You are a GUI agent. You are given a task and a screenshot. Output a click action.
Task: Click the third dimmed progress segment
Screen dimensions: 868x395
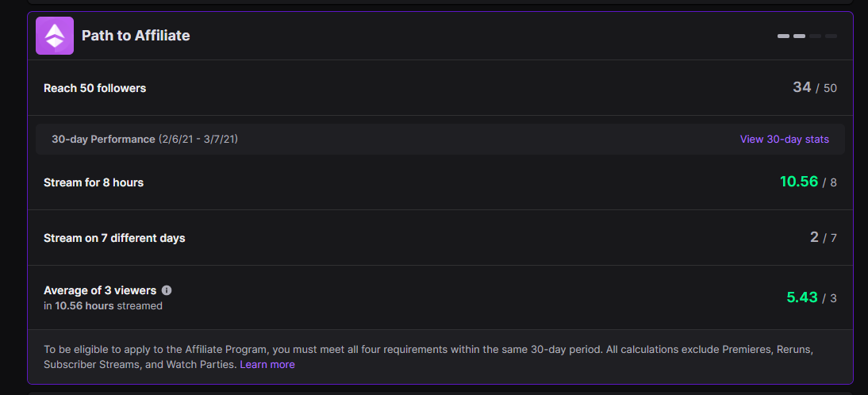(x=815, y=36)
